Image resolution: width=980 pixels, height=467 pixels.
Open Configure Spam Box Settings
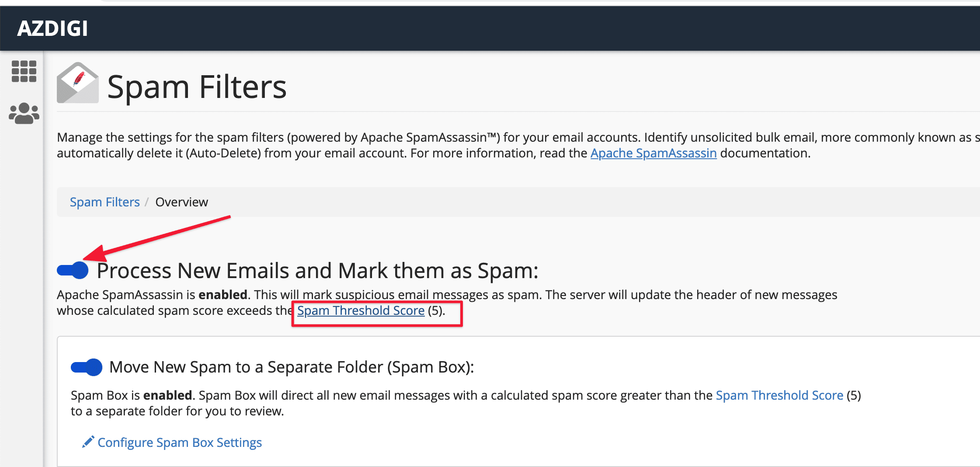tap(180, 443)
